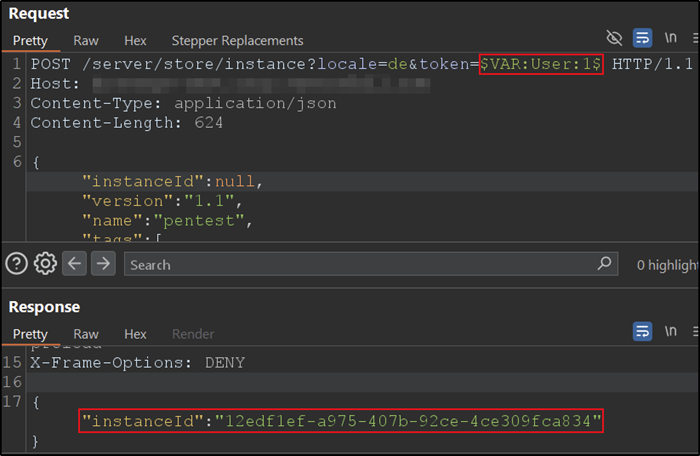Select Response Hex tab

135,334
